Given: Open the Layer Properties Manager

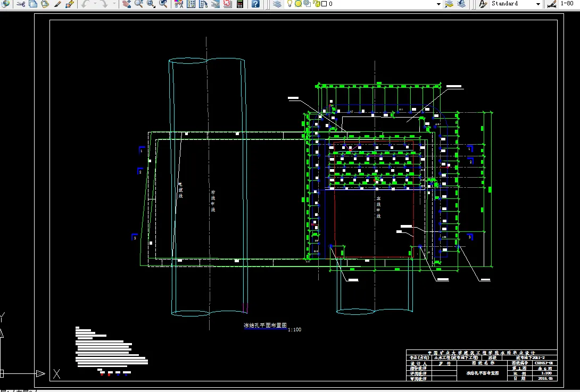Looking at the screenshot, I should (x=277, y=4).
